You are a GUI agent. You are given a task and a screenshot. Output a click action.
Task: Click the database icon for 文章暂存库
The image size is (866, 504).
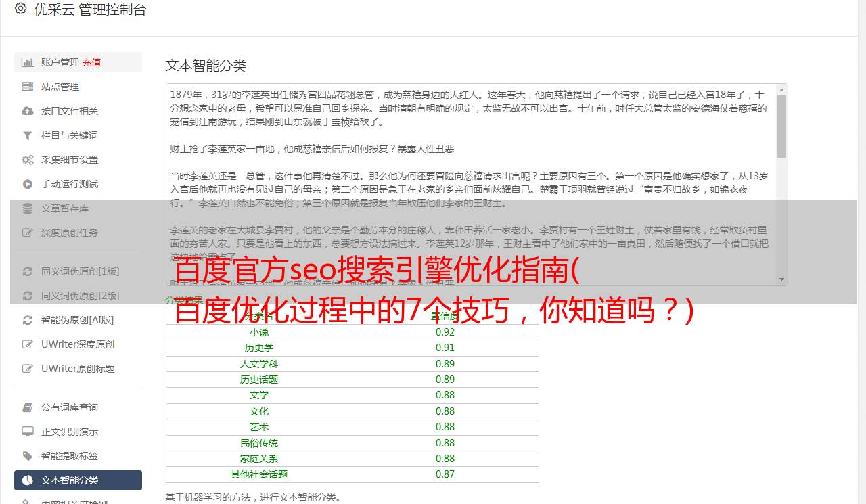(x=28, y=208)
